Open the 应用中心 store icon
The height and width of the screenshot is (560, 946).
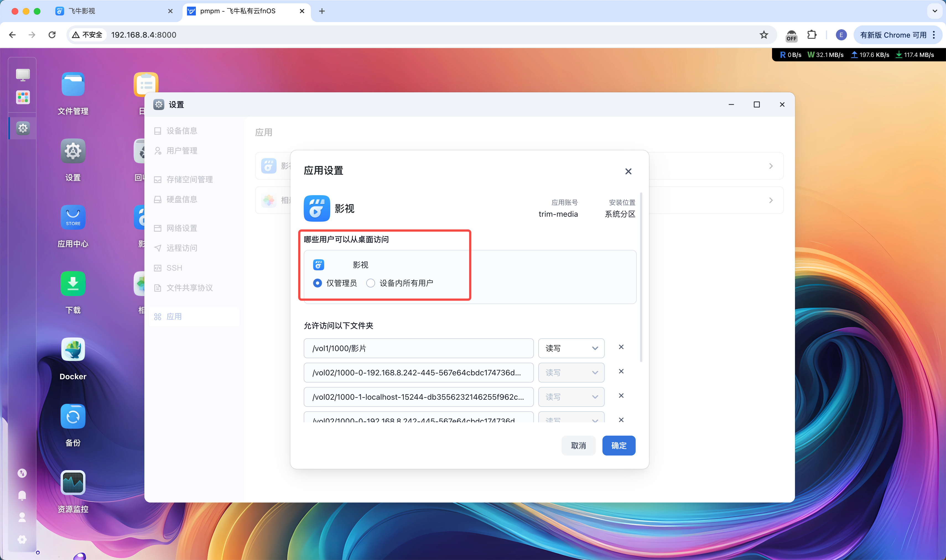[73, 217]
